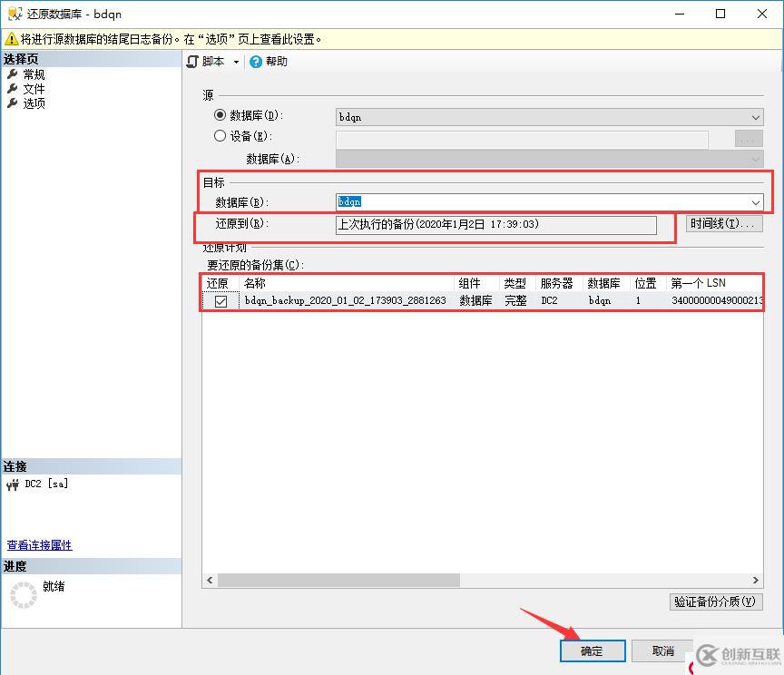Image resolution: width=784 pixels, height=675 pixels.
Task: Click the device path input field
Action: pyautogui.click(x=522, y=140)
